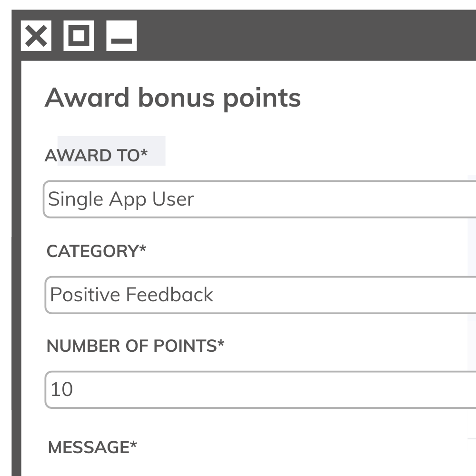The width and height of the screenshot is (476, 476).
Task: Open the Award To dropdown showing Single App User
Action: (x=190, y=199)
